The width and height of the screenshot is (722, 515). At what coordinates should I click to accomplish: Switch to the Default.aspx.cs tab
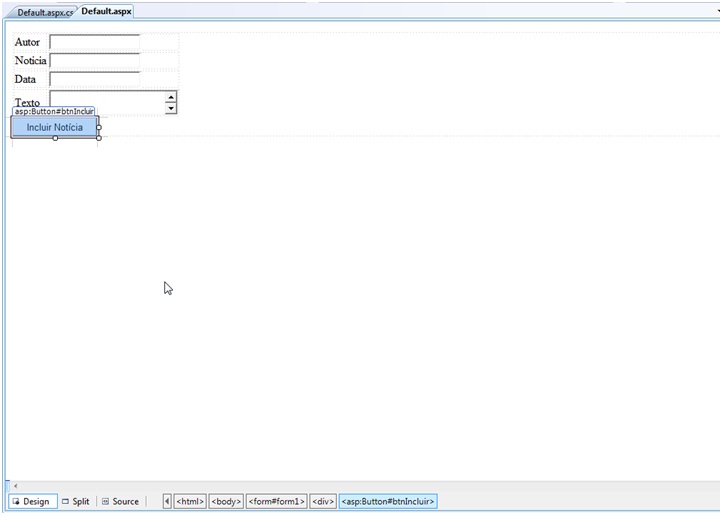point(44,12)
